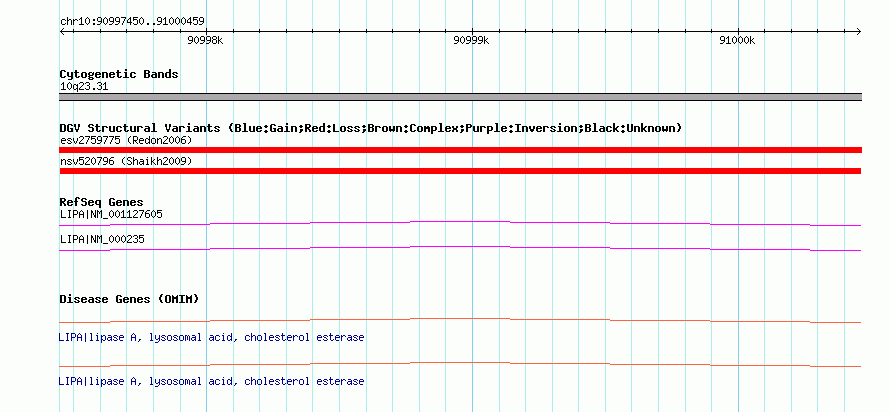Select the magenta gene line for NM_001127605
Image resolution: width=890 pixels, height=412 pixels.
pyautogui.click(x=460, y=224)
